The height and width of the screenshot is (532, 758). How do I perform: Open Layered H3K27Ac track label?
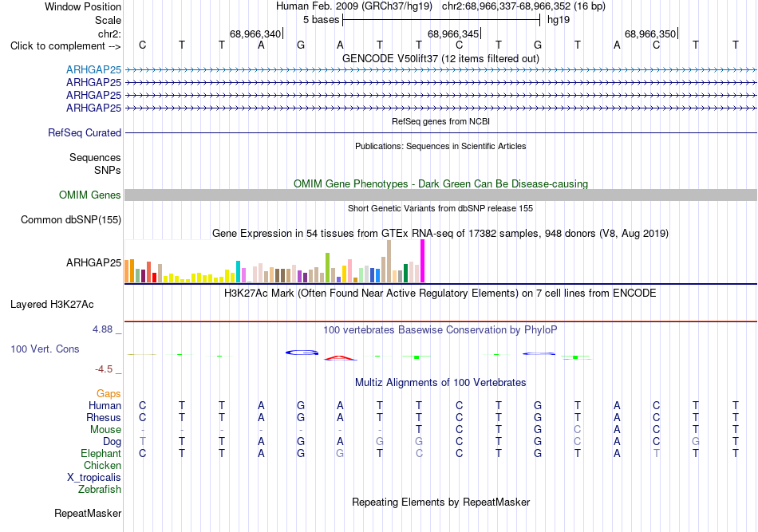pos(52,305)
